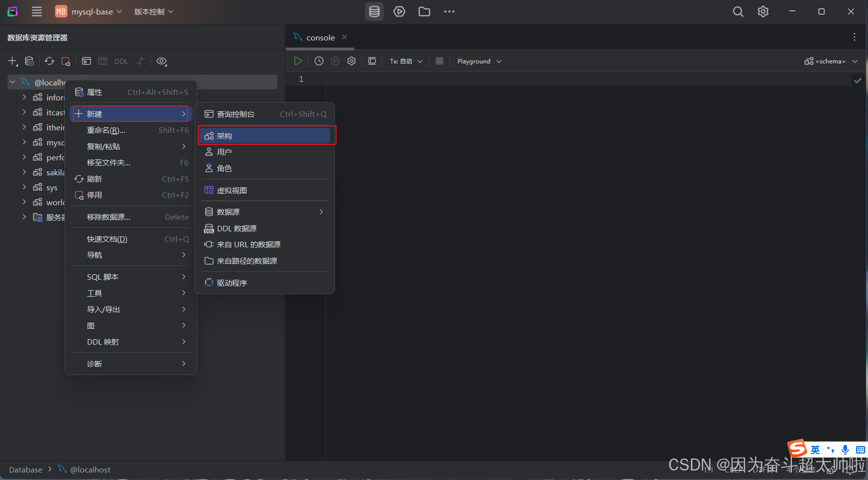The width and height of the screenshot is (868, 480).
Task: Choose 停用 in the context menu
Action: pyautogui.click(x=131, y=195)
